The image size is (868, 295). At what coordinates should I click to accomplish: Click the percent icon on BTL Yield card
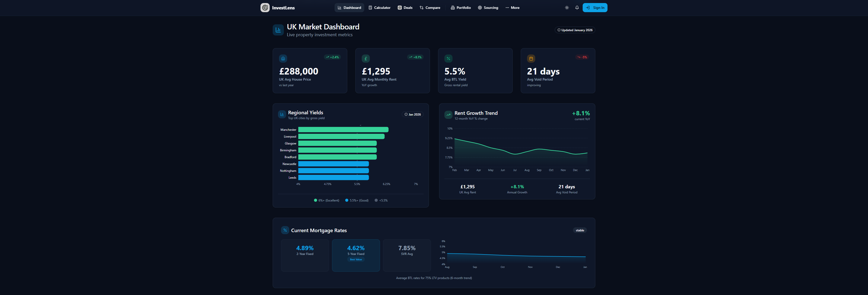[448, 58]
